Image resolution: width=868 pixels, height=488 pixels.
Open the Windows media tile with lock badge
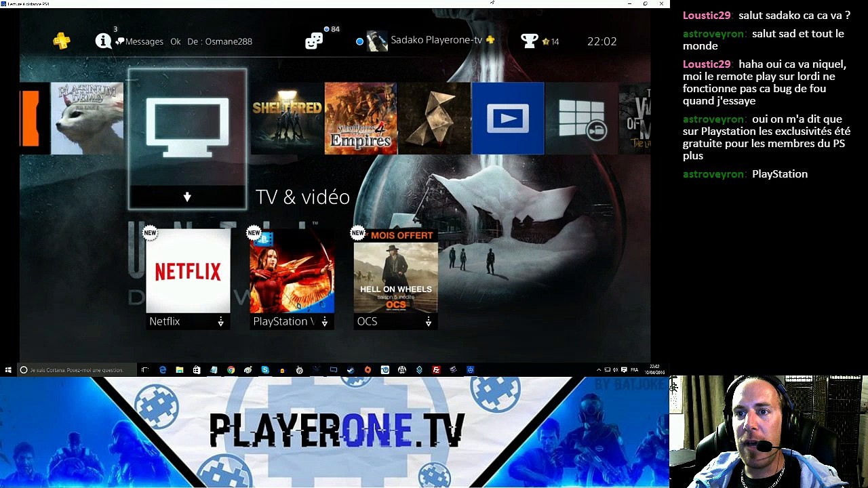click(581, 119)
